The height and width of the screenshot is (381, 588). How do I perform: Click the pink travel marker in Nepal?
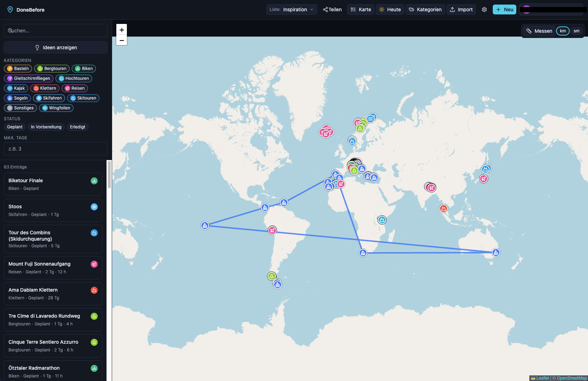coord(432,188)
